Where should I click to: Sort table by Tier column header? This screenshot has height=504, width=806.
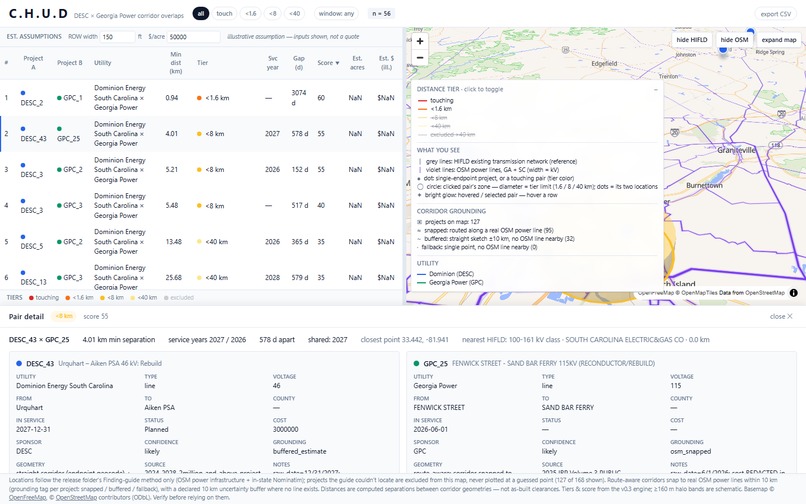tap(203, 63)
